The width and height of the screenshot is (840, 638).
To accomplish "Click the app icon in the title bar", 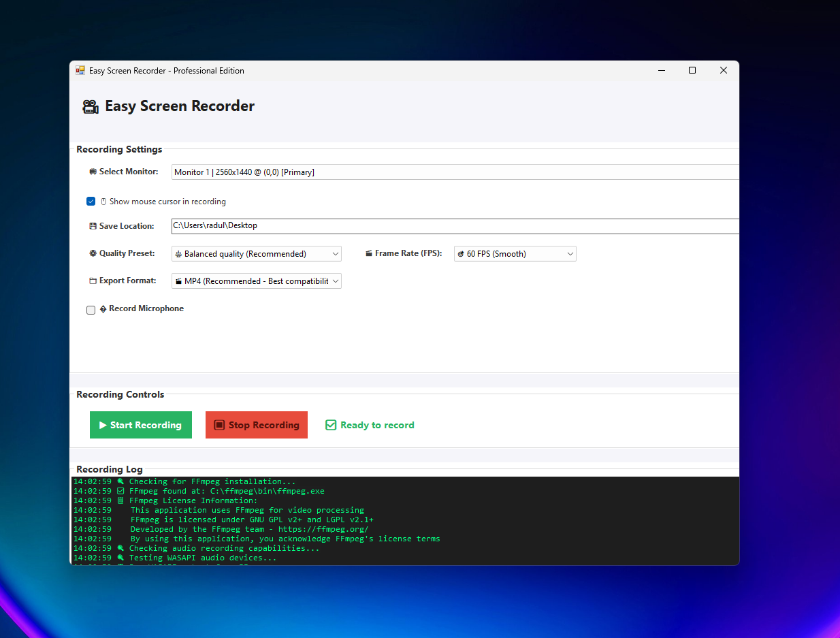I will coord(80,71).
